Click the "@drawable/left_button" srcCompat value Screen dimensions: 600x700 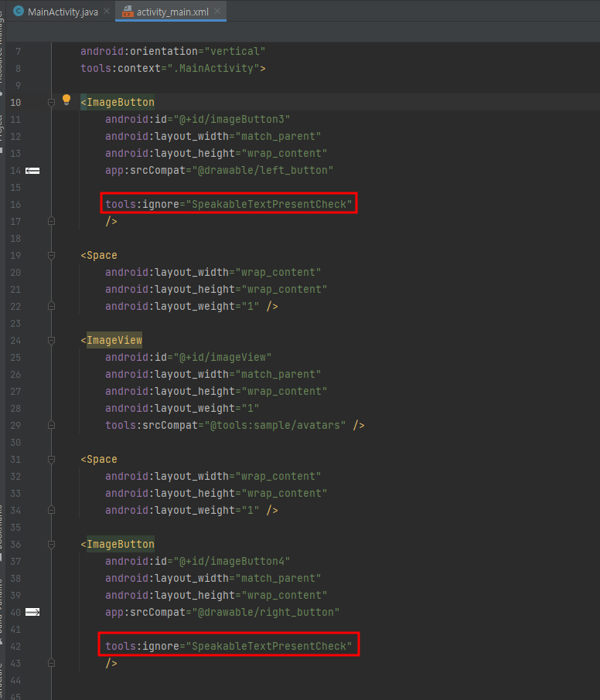click(263, 170)
